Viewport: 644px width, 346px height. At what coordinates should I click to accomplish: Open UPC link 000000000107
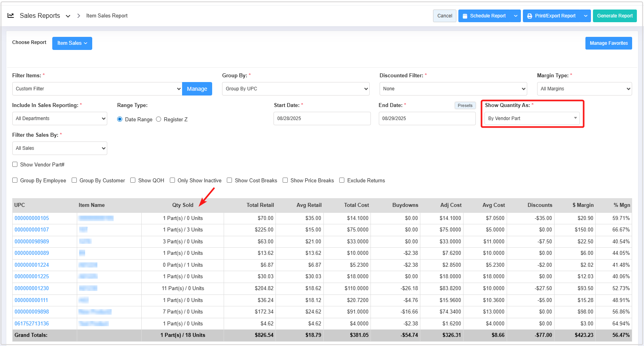tap(32, 230)
